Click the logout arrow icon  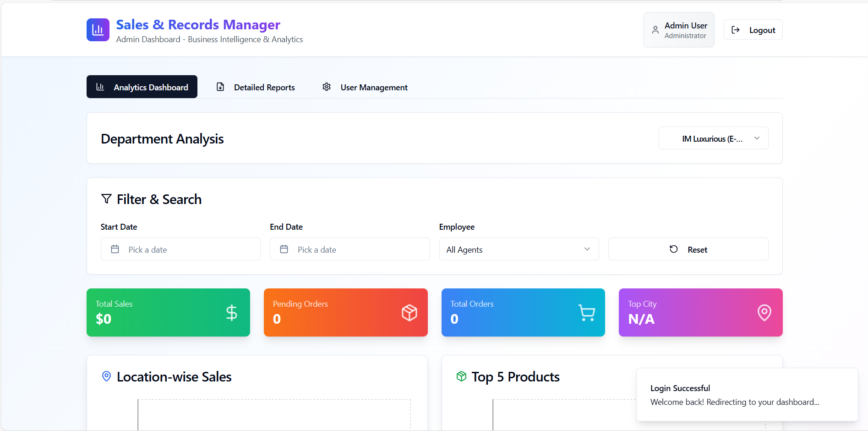coord(736,30)
